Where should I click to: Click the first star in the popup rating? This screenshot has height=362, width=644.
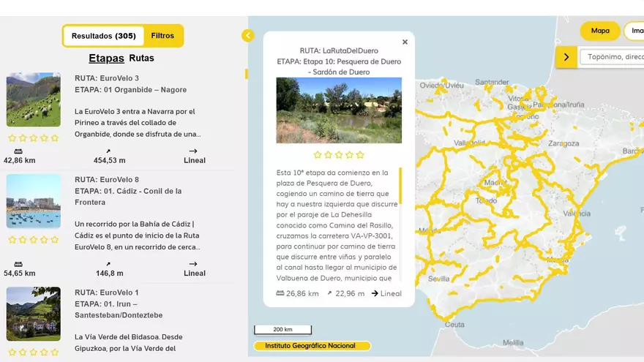(x=318, y=155)
